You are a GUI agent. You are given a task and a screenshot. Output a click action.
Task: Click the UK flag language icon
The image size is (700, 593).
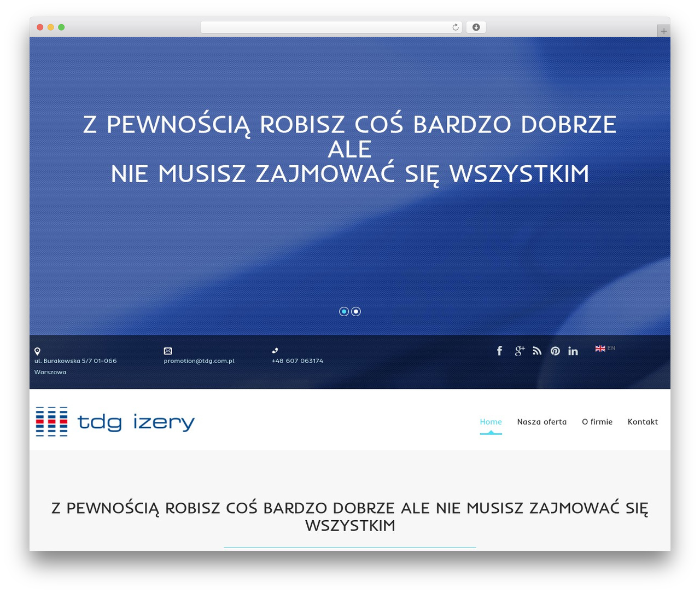pos(600,348)
